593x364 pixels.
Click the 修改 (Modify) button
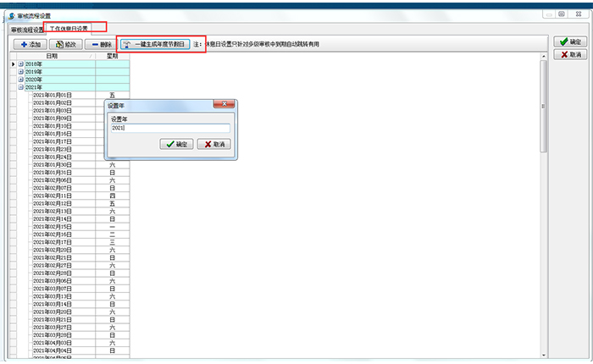(x=64, y=43)
